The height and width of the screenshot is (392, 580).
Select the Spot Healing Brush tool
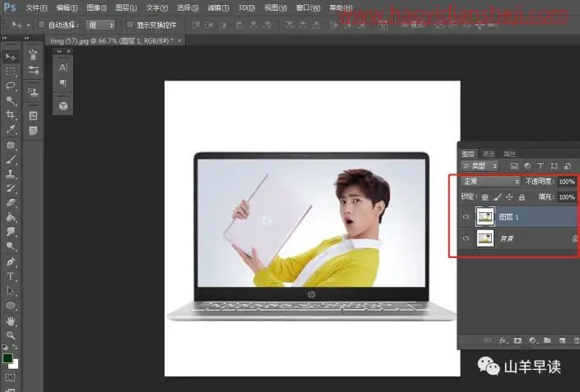[11, 145]
